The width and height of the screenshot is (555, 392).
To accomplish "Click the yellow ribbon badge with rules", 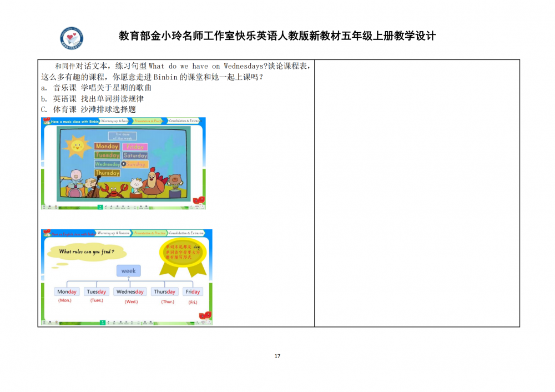I will click(x=183, y=257).
